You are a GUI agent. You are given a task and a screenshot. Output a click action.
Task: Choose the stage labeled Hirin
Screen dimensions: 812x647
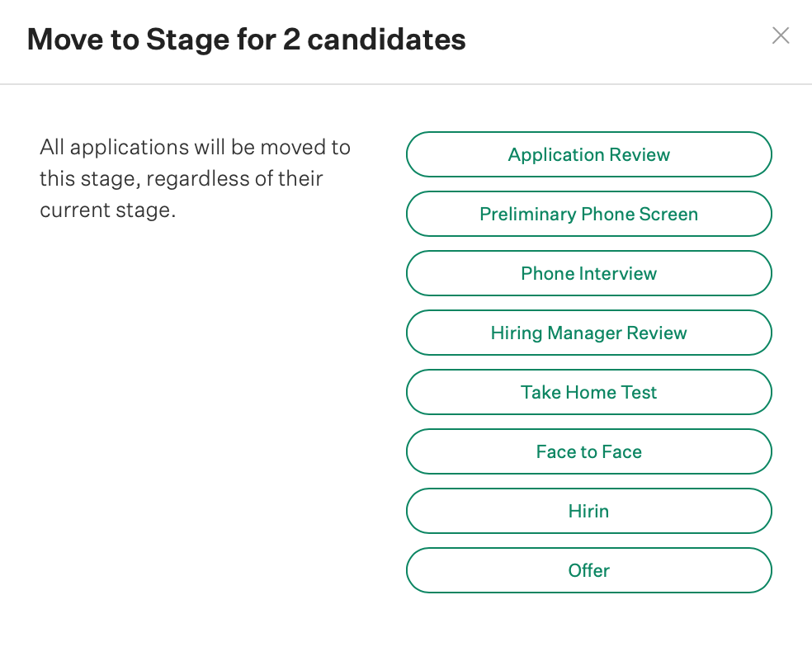[588, 511]
